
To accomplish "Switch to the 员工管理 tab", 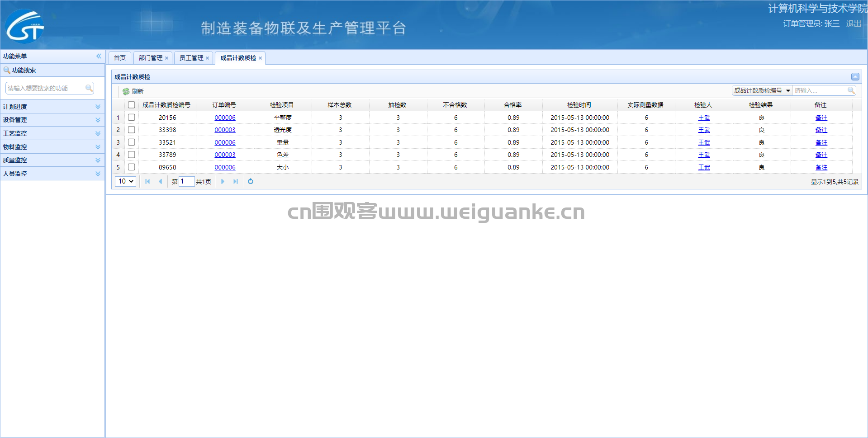I will (191, 58).
